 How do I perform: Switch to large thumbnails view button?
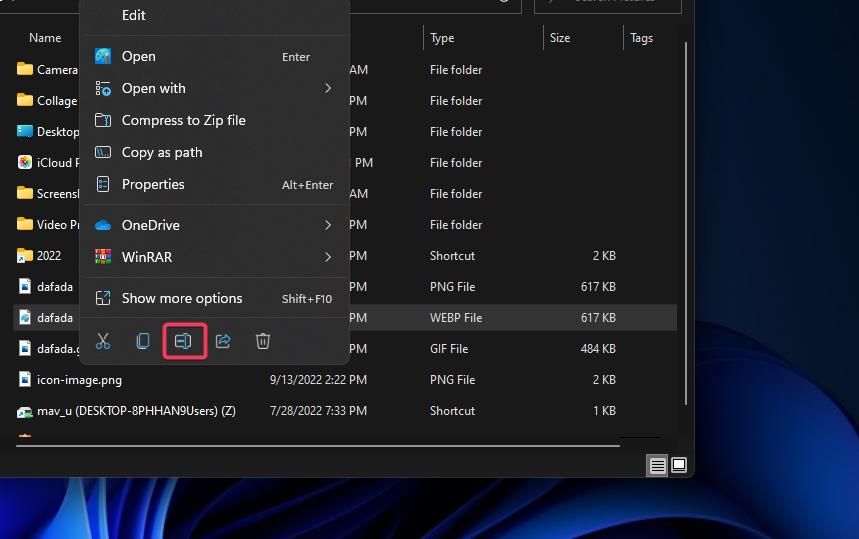click(679, 465)
